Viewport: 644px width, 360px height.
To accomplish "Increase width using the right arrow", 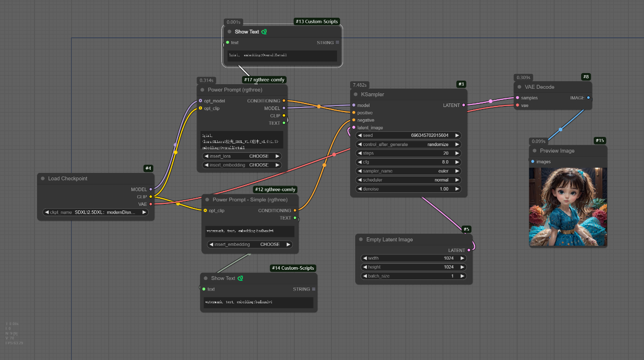I will click(x=462, y=258).
